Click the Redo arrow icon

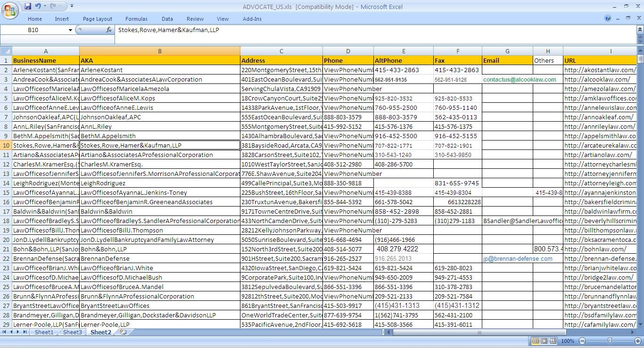[53, 6]
